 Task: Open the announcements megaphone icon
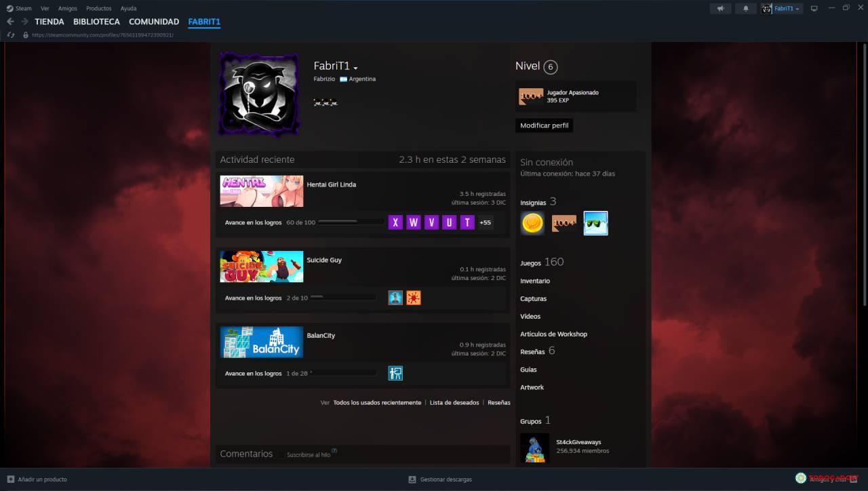(721, 8)
